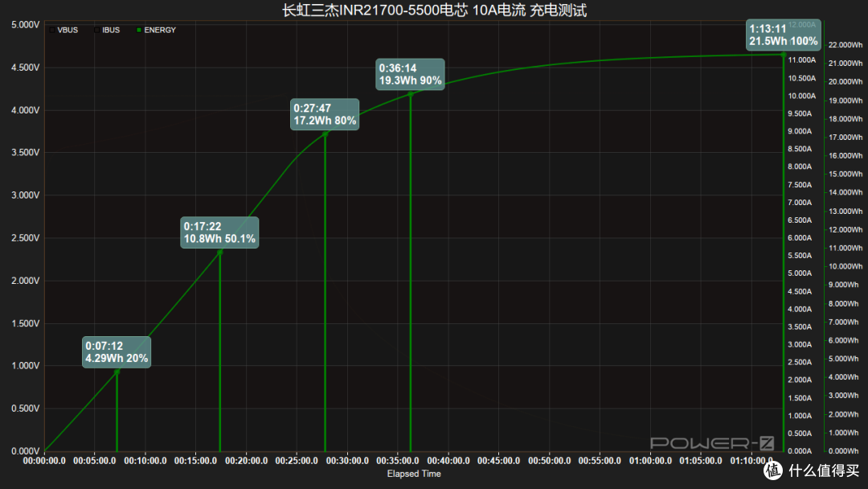Click the 00:40:00.0 time axis tick

tap(448, 461)
